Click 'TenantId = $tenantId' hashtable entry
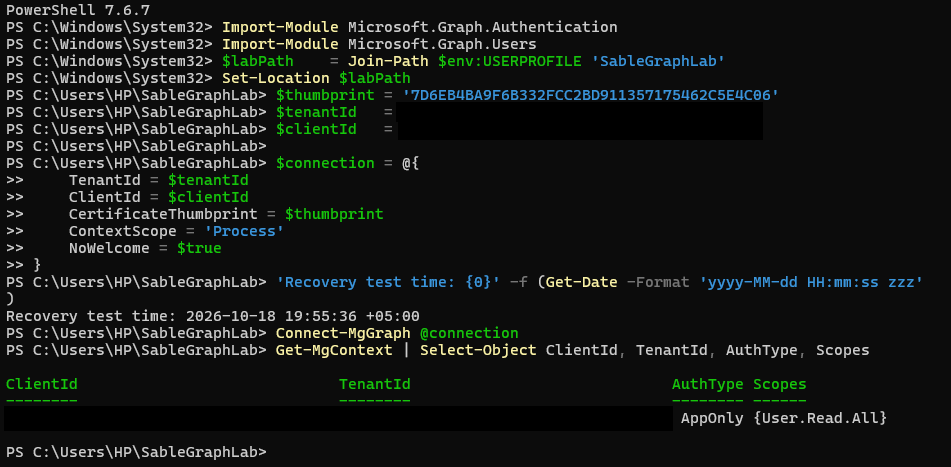Viewport: 951px width, 467px height. tap(158, 180)
